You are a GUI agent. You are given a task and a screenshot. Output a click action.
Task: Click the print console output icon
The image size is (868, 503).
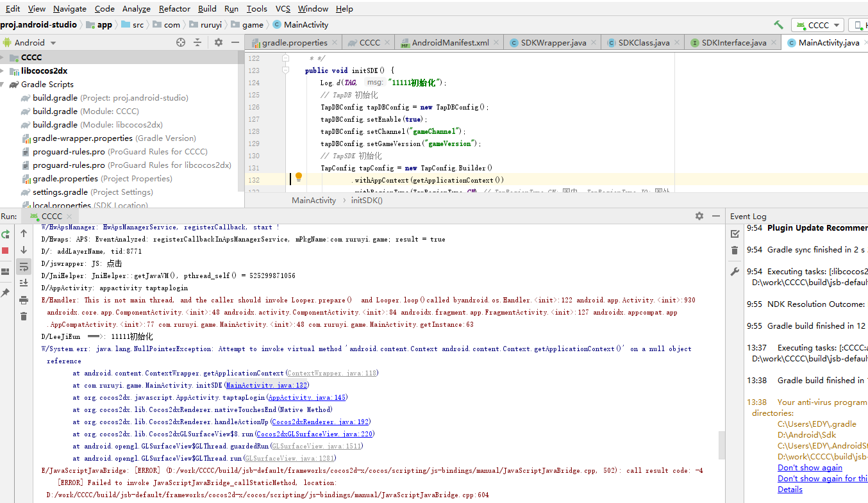24,300
